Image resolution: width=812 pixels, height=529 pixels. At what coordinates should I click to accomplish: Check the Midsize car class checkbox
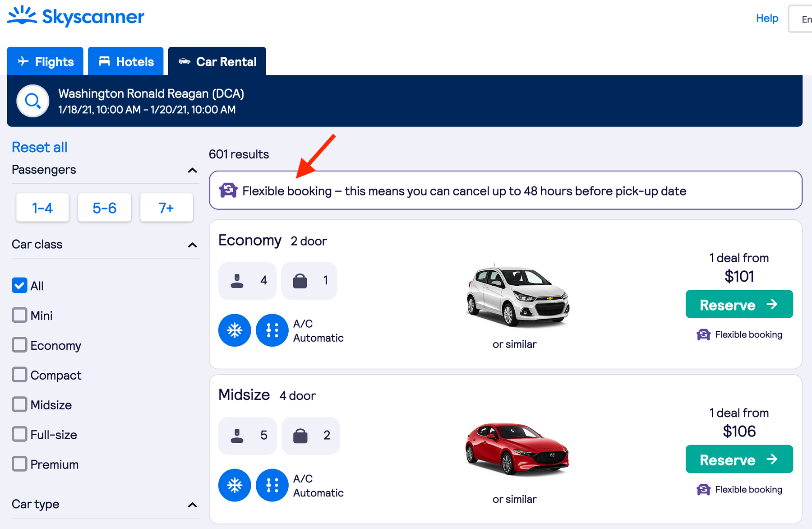19,404
